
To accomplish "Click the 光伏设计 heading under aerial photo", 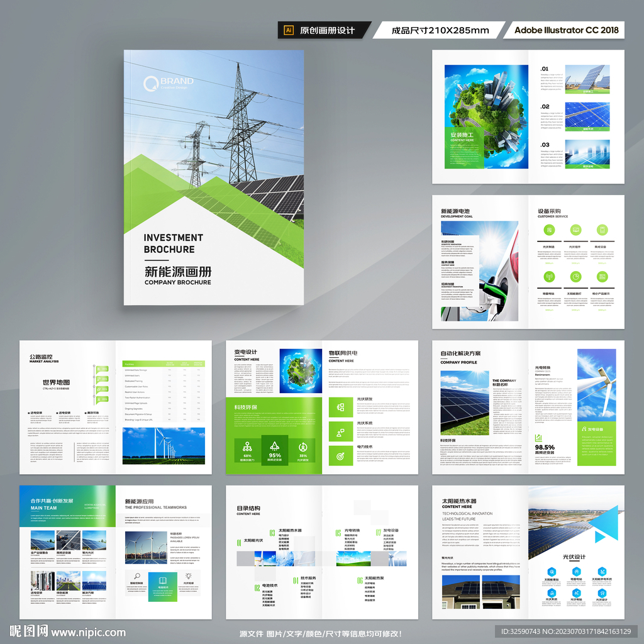I will pos(574,557).
